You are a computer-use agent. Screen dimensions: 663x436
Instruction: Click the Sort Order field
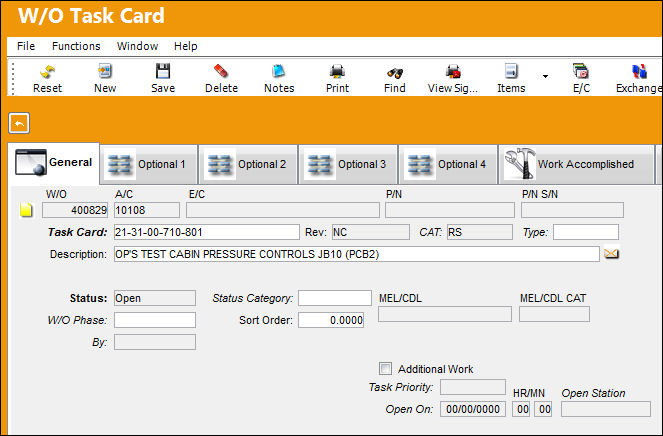point(331,320)
